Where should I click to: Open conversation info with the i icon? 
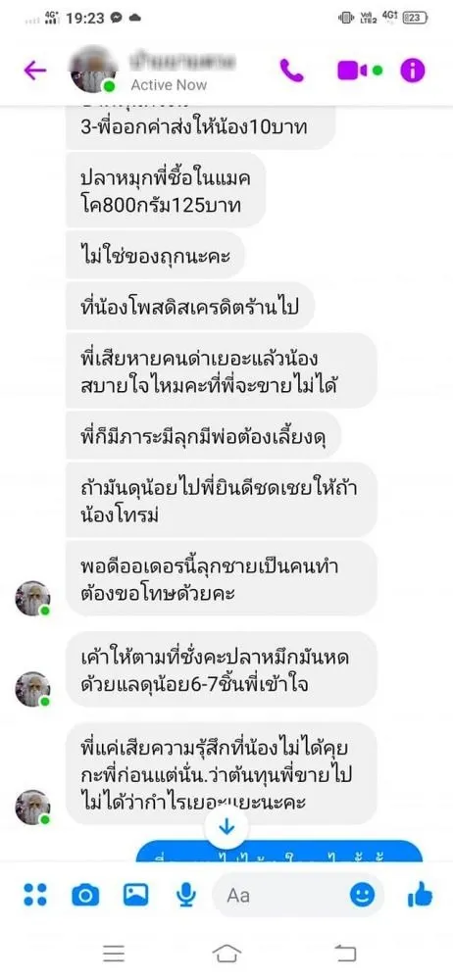pos(413,71)
